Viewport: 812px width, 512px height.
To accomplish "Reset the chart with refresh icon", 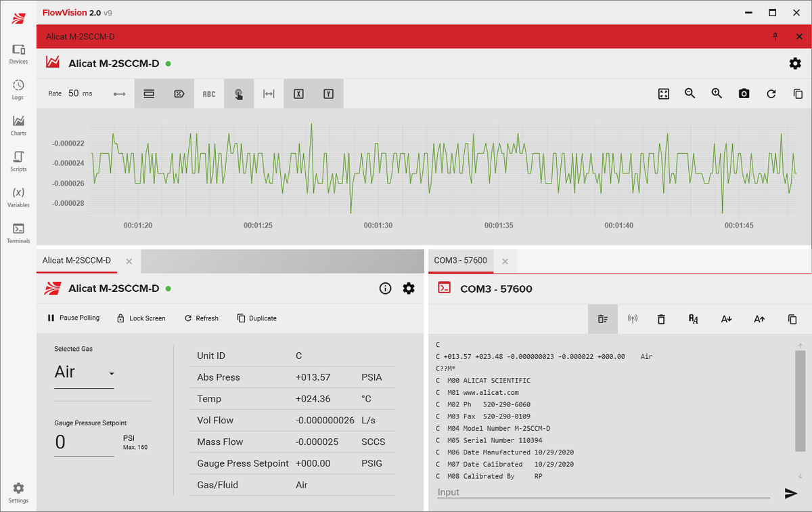I will coord(771,94).
